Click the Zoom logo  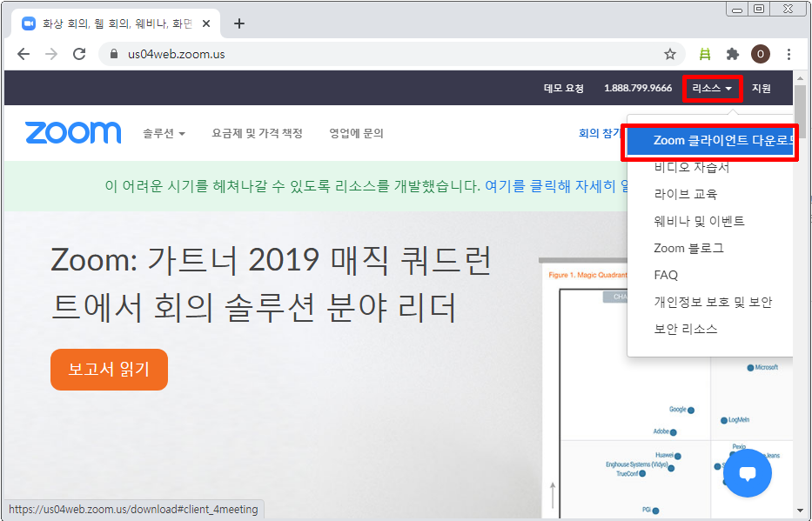pos(73,132)
